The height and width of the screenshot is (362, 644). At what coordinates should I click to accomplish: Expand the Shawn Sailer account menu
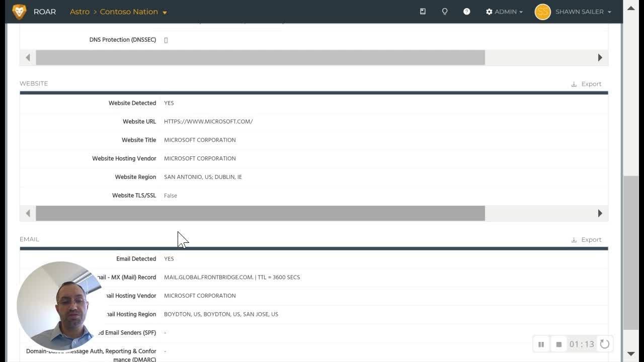(583, 12)
